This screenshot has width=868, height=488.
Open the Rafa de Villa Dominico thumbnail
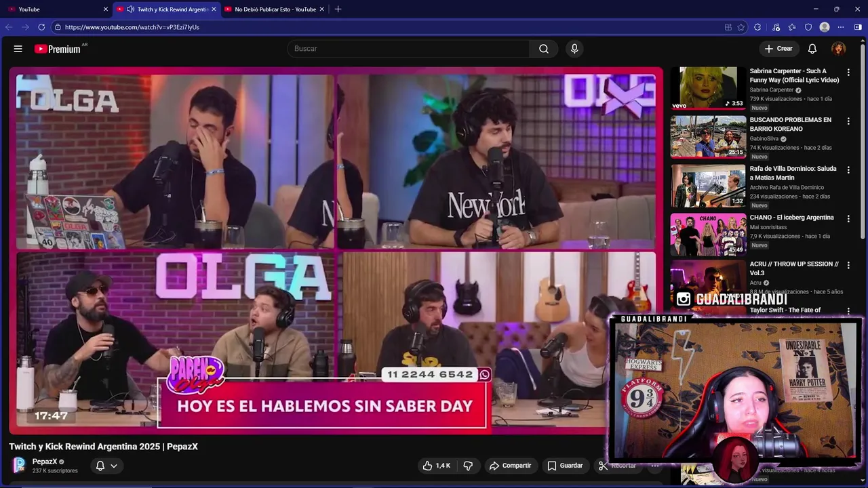pos(708,186)
